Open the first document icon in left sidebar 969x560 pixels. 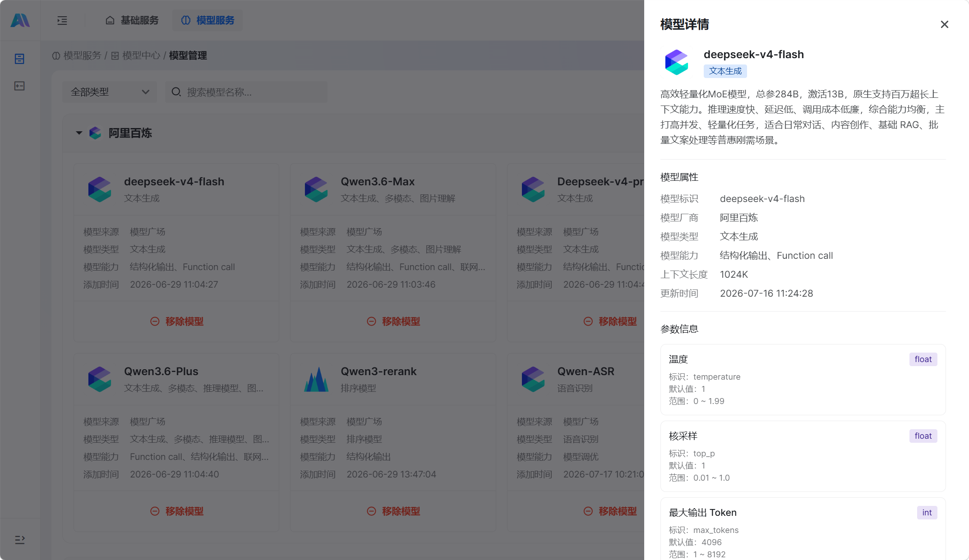click(x=19, y=59)
